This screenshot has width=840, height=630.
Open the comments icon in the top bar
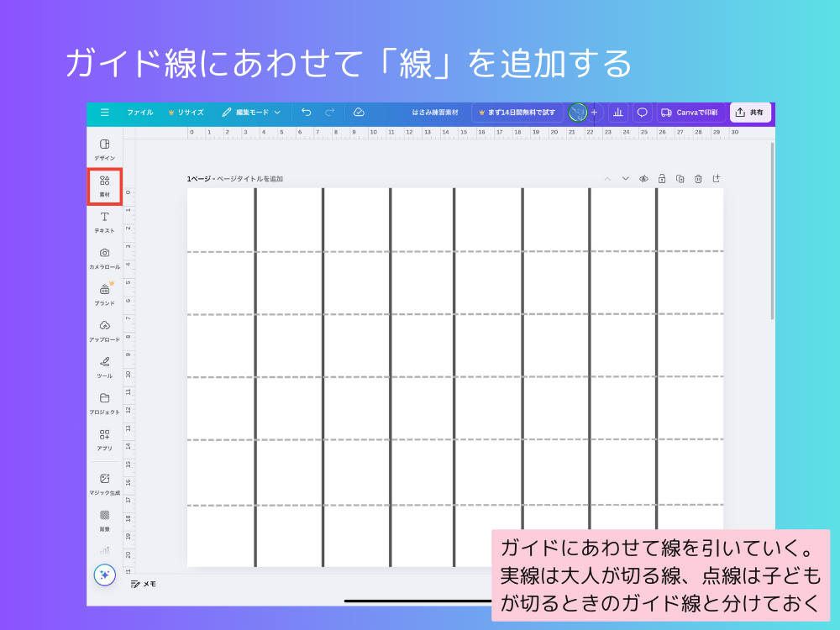641,112
